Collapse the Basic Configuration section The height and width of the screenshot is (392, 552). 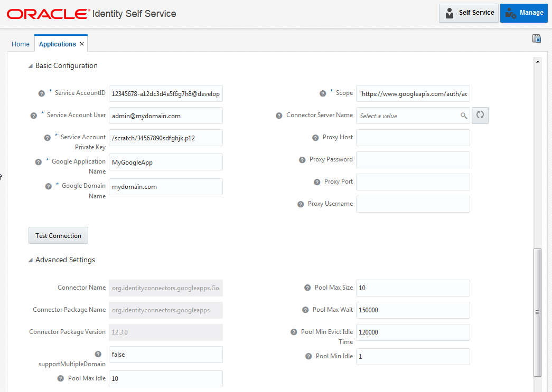pos(31,65)
